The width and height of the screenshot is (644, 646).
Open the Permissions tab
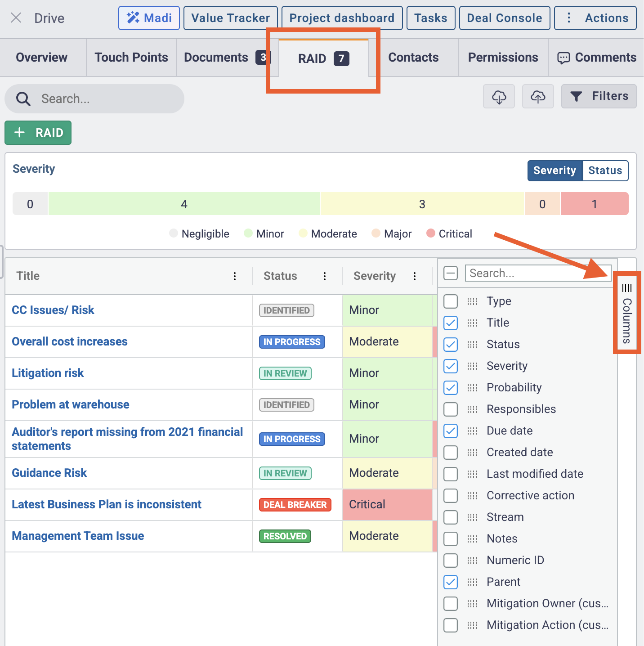(503, 58)
